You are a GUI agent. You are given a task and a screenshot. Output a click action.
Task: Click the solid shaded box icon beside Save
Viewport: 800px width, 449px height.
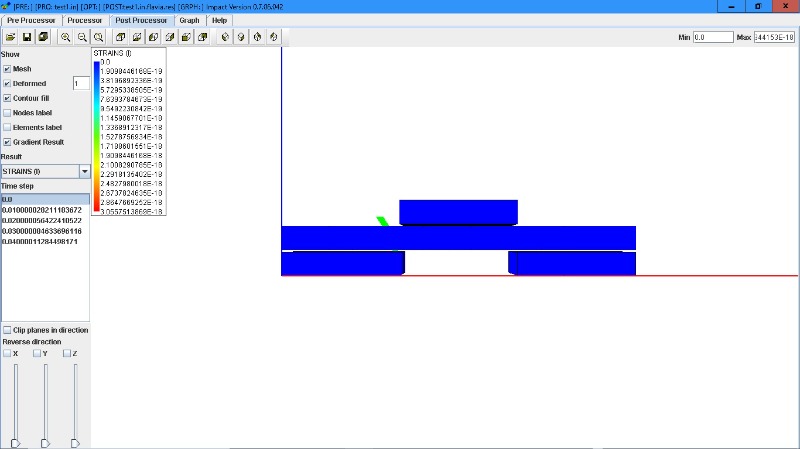tap(43, 37)
